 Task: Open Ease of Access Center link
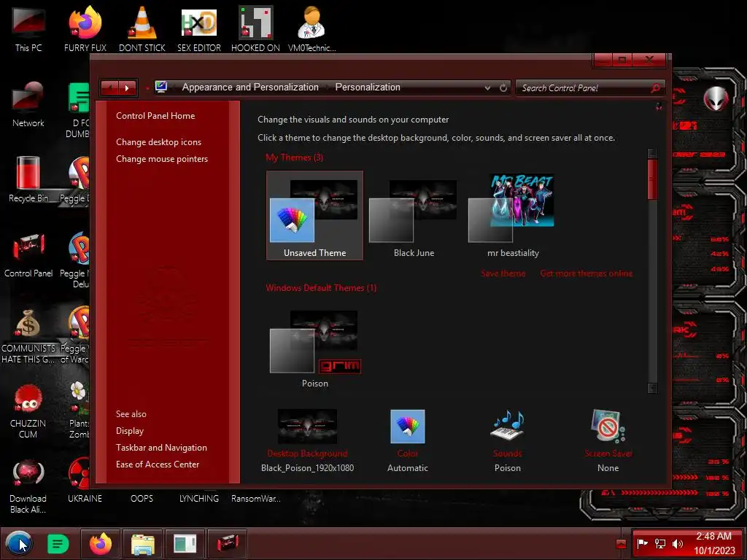(x=158, y=464)
